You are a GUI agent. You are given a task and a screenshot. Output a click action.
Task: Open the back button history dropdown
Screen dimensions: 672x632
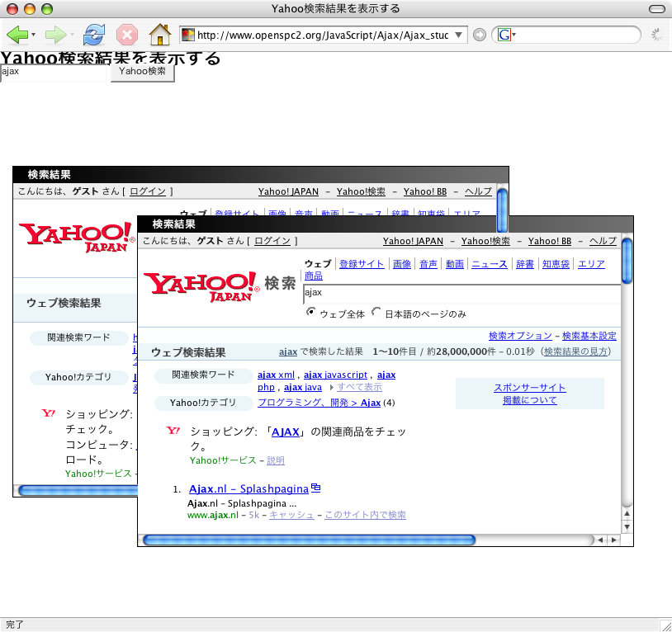[33, 35]
